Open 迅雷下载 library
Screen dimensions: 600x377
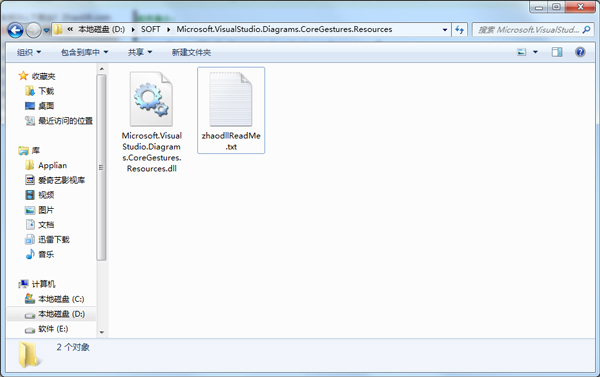pos(54,240)
